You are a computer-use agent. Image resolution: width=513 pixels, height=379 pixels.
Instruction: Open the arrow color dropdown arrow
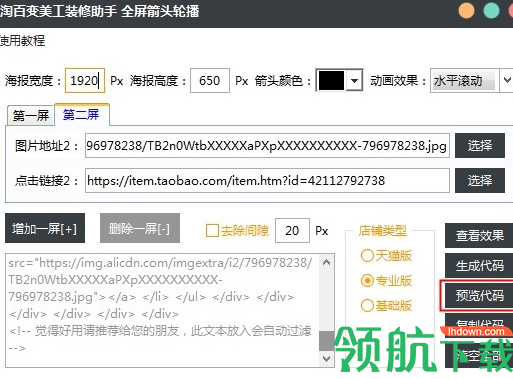click(354, 80)
